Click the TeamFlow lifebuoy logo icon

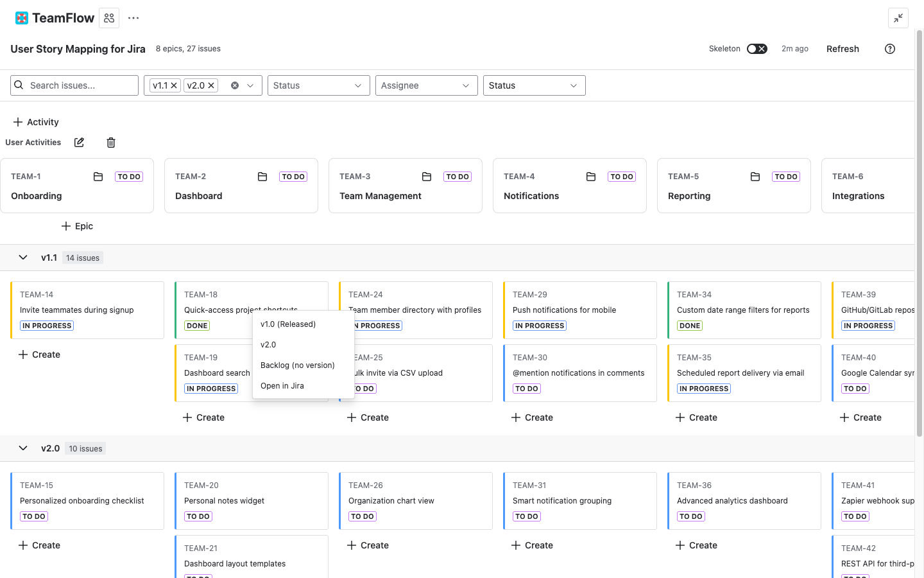pyautogui.click(x=22, y=17)
